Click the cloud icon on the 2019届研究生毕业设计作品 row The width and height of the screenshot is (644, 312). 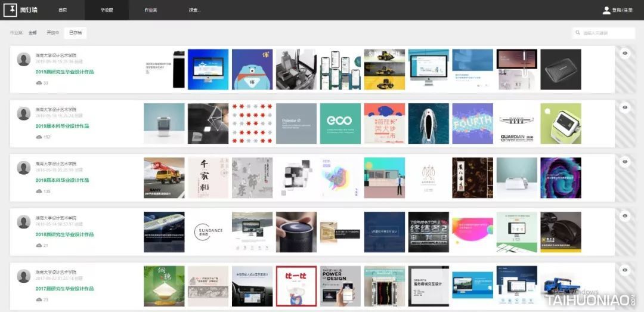(39, 83)
